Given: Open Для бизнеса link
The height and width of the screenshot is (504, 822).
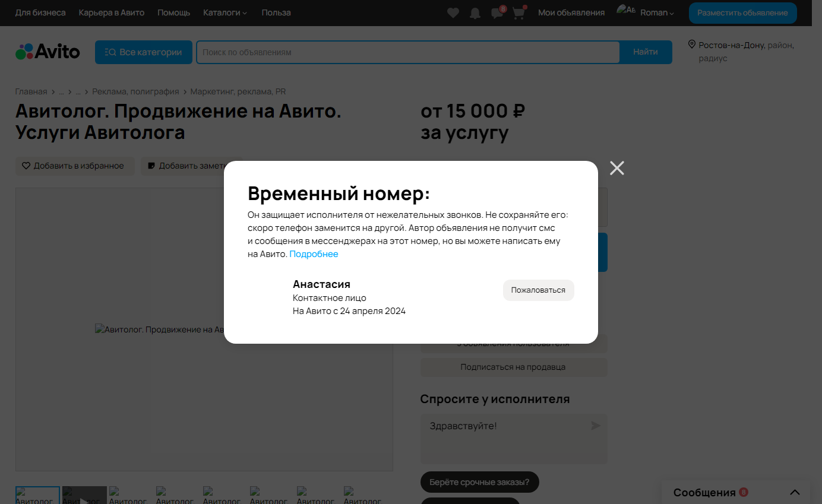Looking at the screenshot, I should coord(40,12).
